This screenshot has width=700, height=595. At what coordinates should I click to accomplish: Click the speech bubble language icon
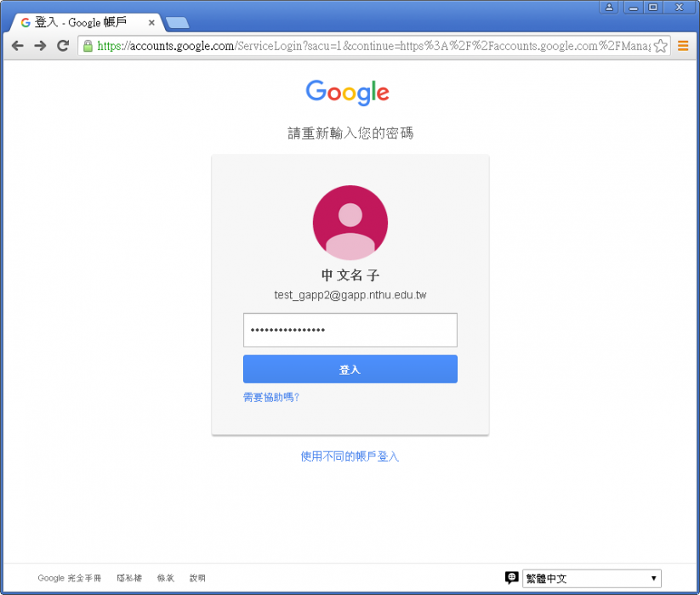coord(512,578)
